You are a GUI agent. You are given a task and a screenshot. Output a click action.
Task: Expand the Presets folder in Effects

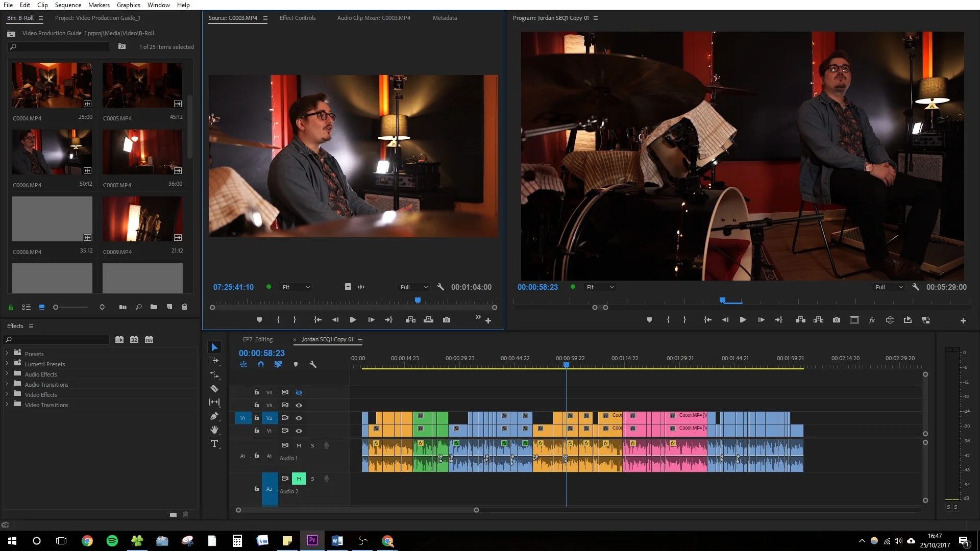tap(7, 353)
